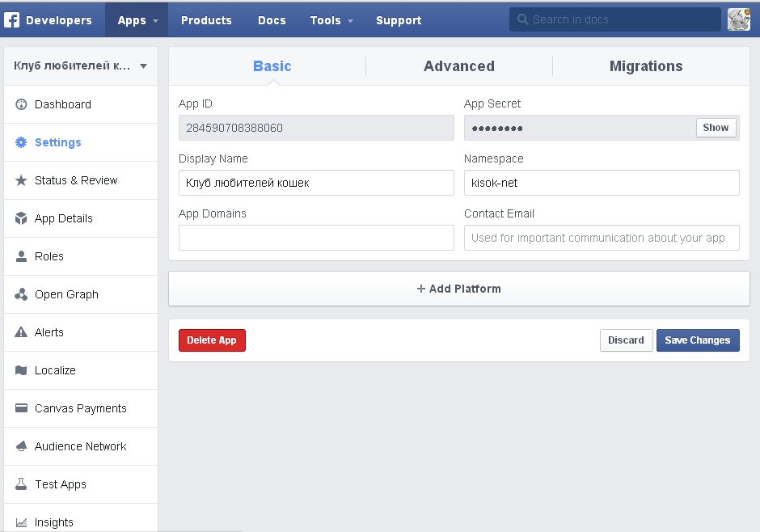Click the App Details cube icon
The width and height of the screenshot is (760, 532).
21,218
